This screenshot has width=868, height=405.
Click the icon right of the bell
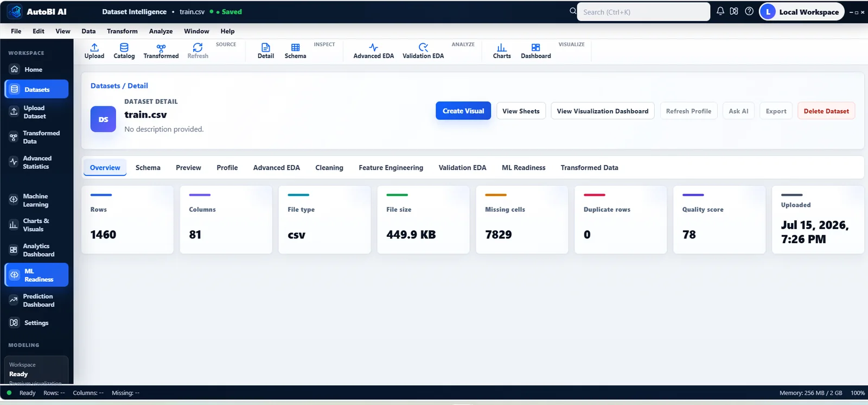coord(734,11)
